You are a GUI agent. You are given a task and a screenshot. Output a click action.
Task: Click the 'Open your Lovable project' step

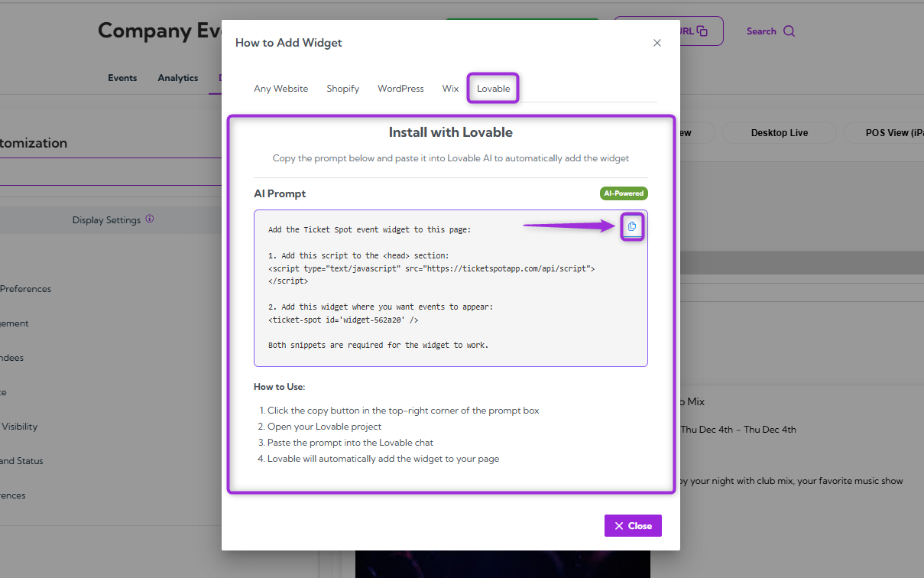point(324,427)
